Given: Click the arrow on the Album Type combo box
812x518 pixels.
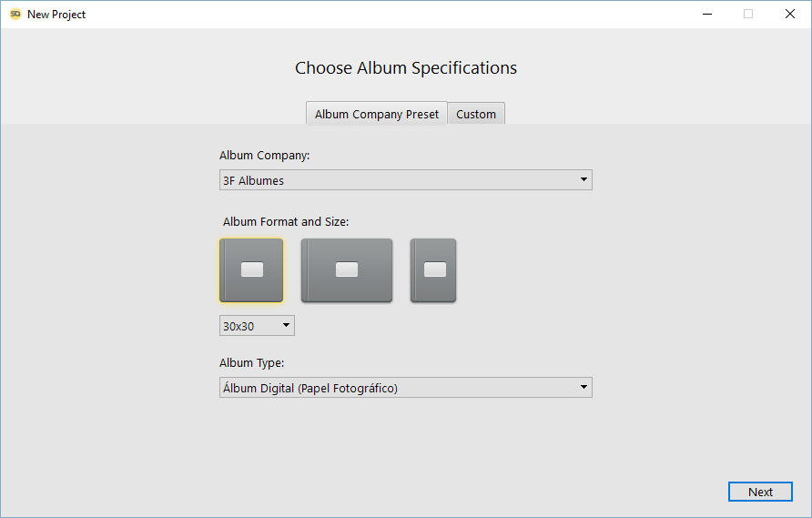Looking at the screenshot, I should click(584, 388).
